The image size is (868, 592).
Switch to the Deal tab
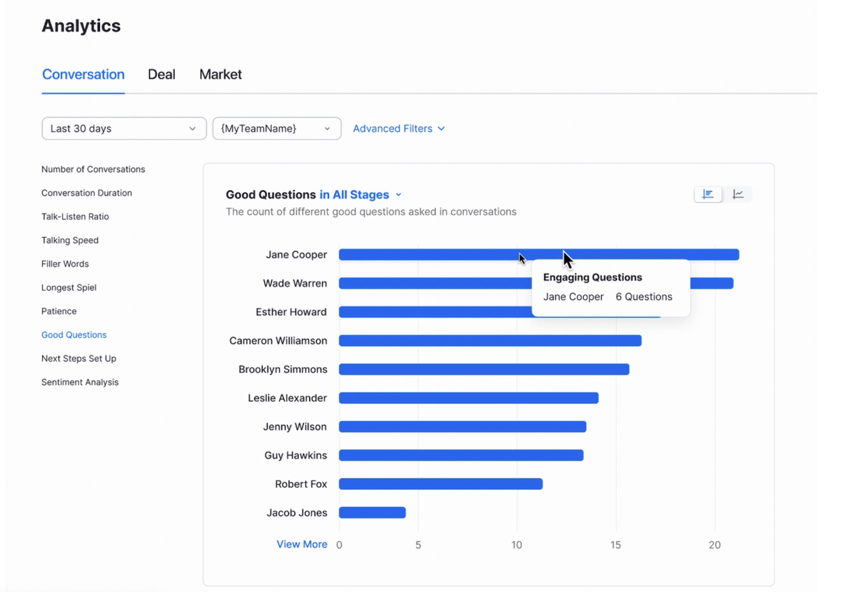click(161, 74)
